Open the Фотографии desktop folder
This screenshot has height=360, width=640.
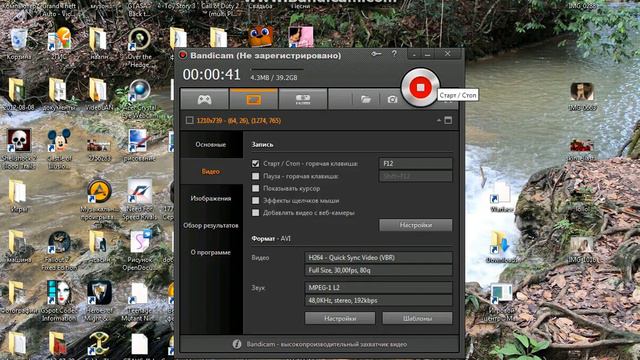click(x=18, y=297)
